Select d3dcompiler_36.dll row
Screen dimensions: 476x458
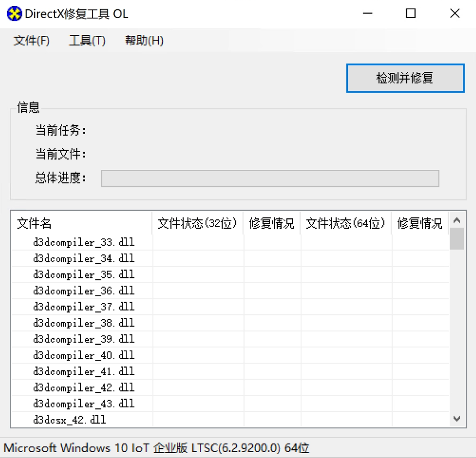230,291
